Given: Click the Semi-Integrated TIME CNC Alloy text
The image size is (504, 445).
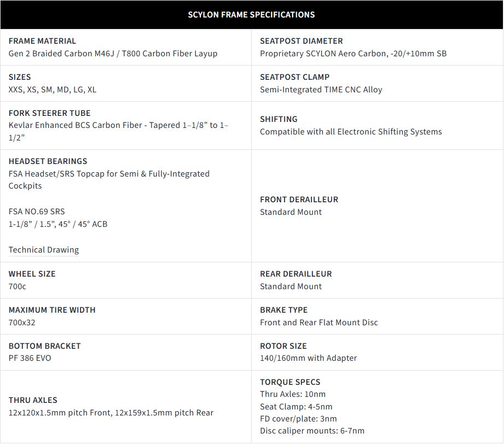Looking at the screenshot, I should 321,90.
